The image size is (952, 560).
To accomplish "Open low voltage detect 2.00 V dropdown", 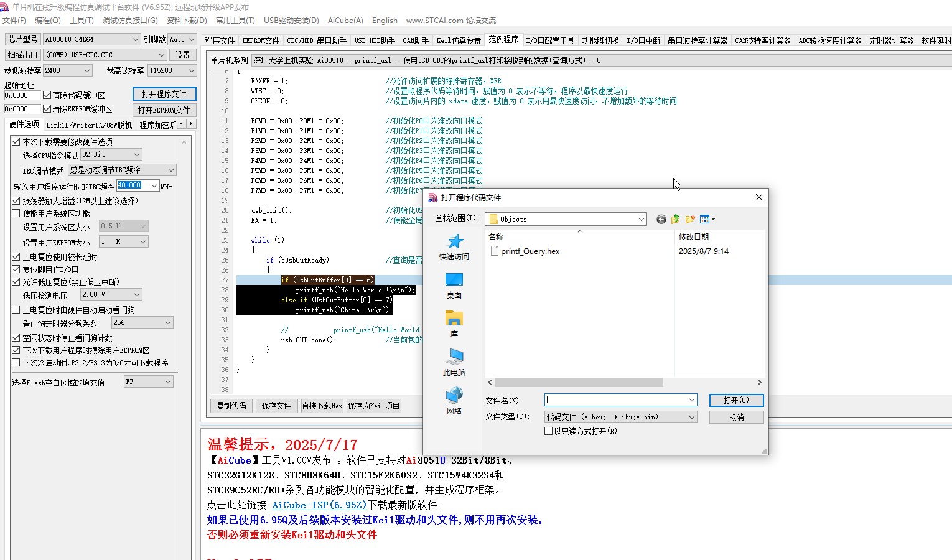I will [x=111, y=294].
